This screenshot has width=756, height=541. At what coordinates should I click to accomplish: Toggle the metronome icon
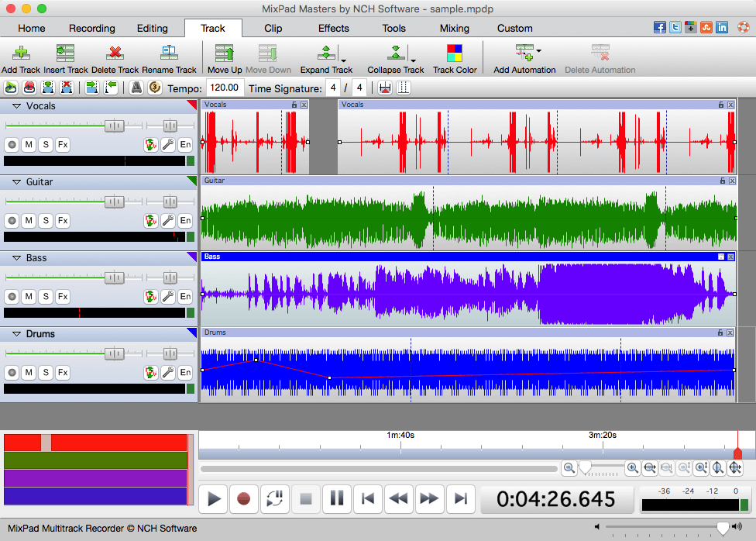click(136, 88)
